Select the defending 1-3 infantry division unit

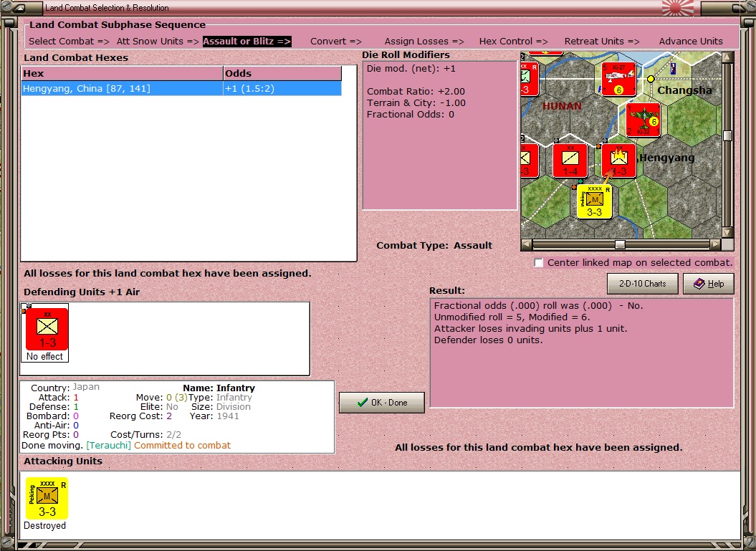pos(47,329)
